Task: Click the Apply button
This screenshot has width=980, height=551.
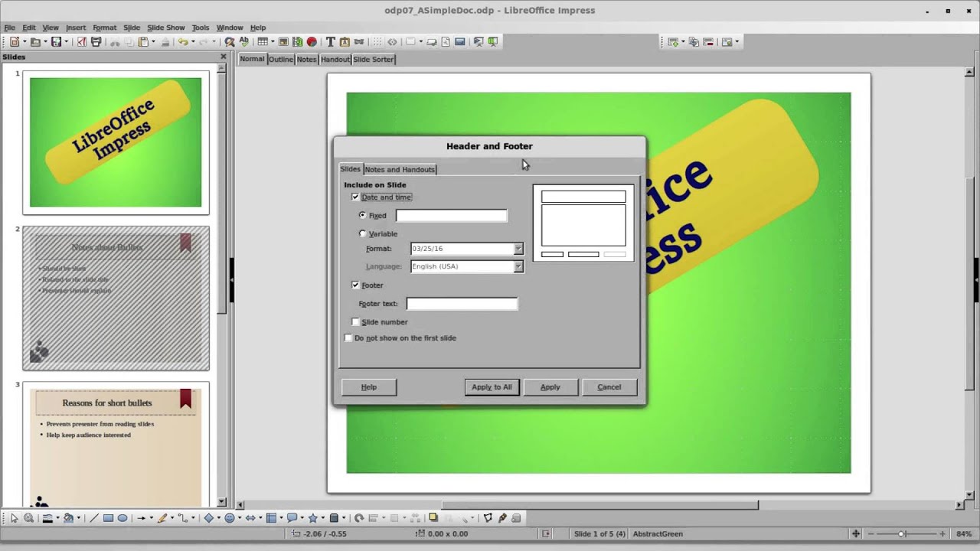Action: coord(550,387)
